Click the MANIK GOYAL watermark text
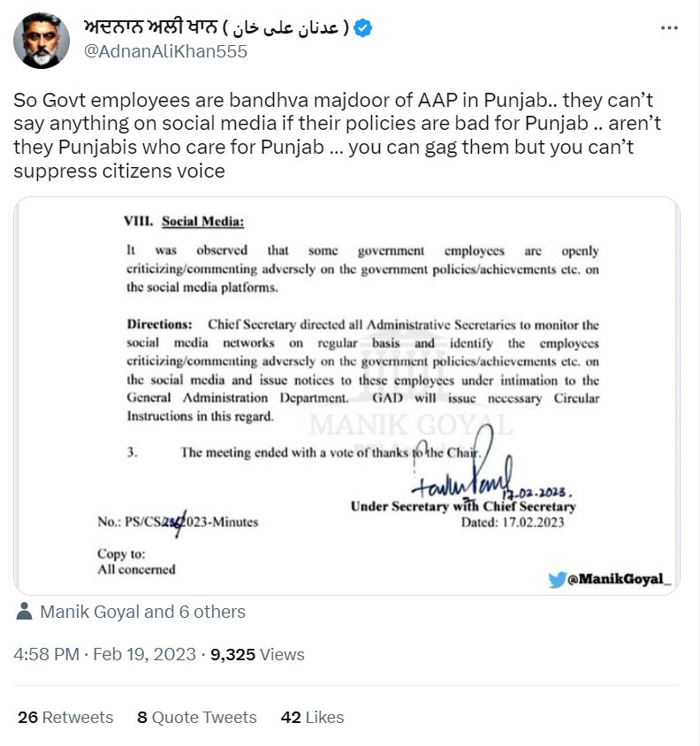Screen dimensions: 700x746 [x=411, y=425]
